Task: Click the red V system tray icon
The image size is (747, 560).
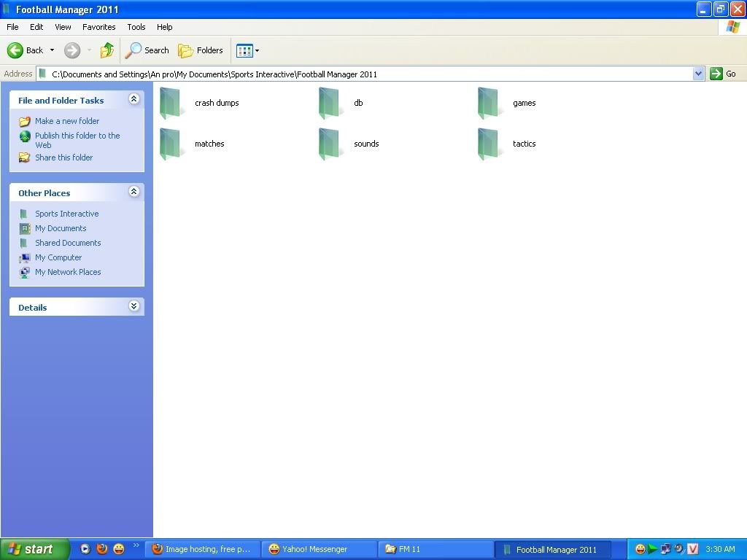Action: pyautogui.click(x=693, y=549)
